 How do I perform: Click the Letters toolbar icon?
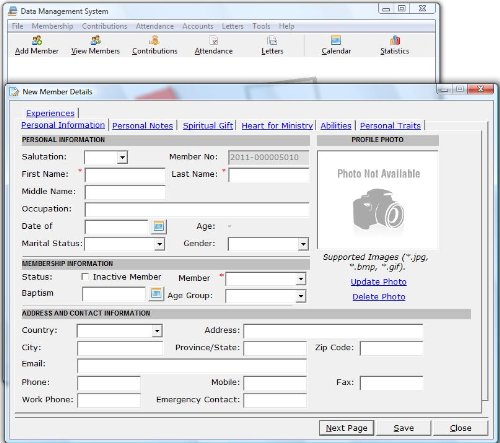click(272, 40)
